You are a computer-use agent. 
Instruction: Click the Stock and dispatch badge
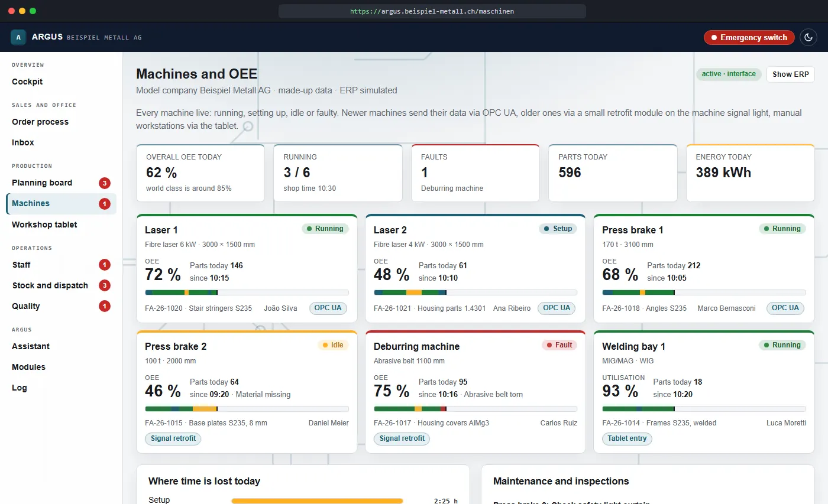coord(105,286)
